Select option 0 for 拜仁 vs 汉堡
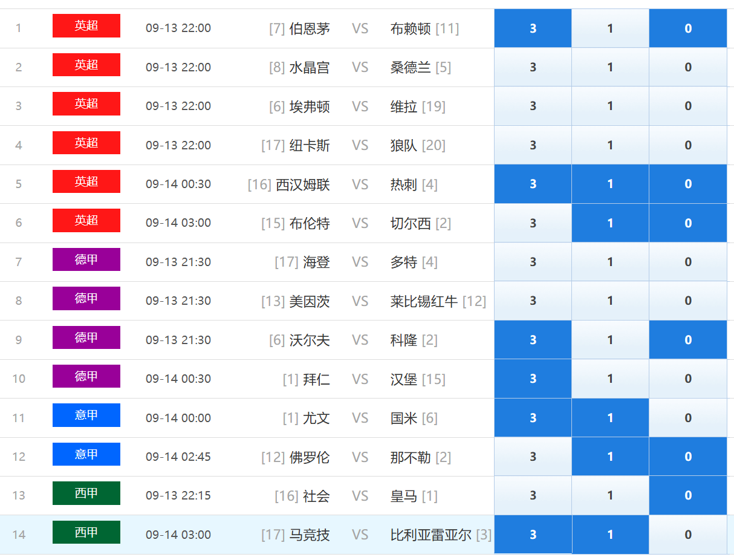This screenshot has height=560, width=734. tap(688, 379)
